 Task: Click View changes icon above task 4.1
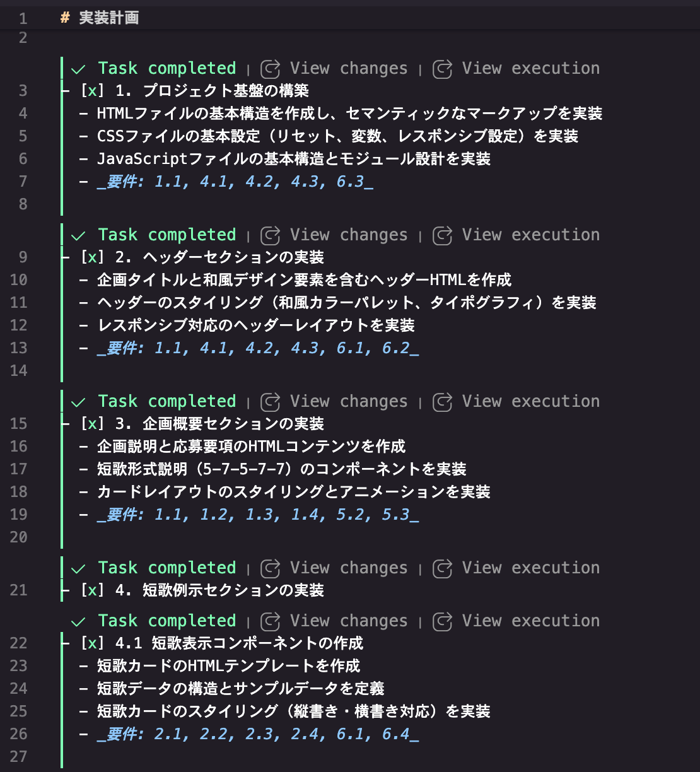coord(271,621)
